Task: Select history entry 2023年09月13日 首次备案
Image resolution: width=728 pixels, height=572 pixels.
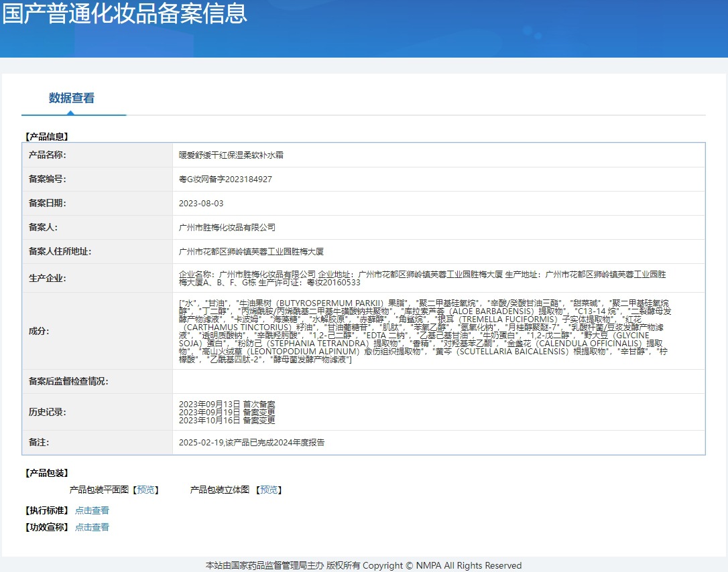Action: [227, 404]
